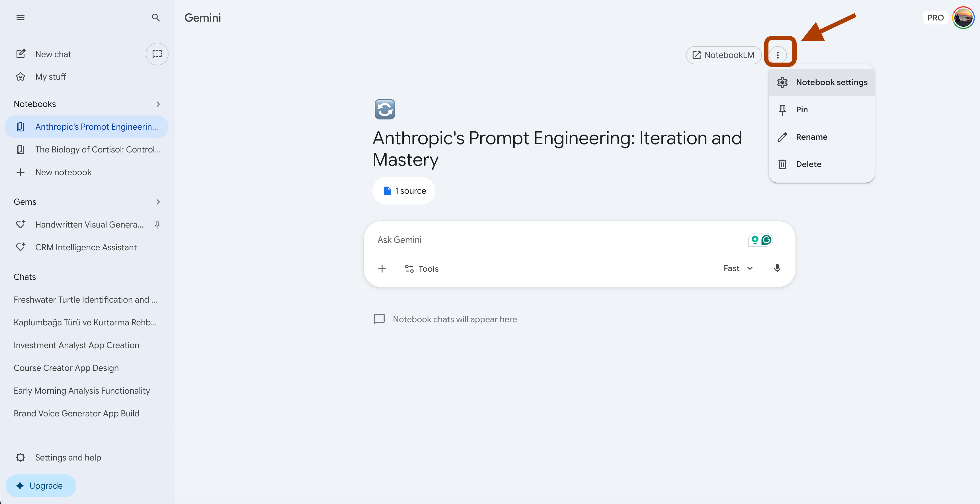This screenshot has height=504, width=980.
Task: Click the notebook emoji icon
Action: point(385,110)
